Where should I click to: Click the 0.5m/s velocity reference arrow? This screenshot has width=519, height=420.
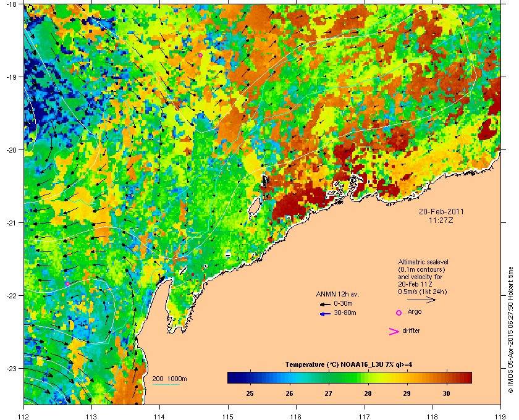click(421, 300)
